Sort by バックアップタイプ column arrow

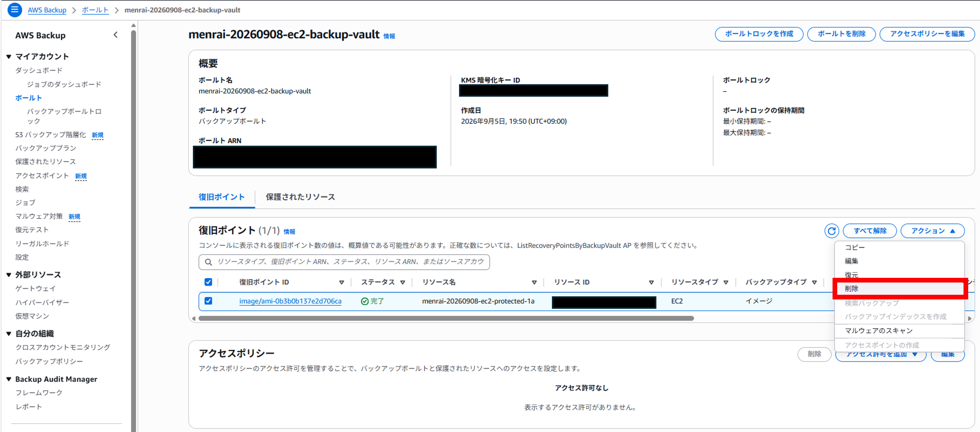[814, 283]
